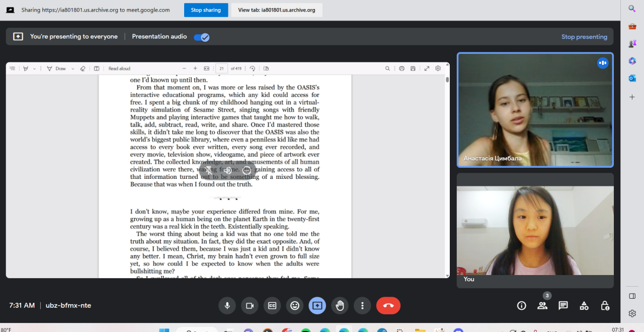Save the PDF with the disk icon
The image size is (644, 332).
pos(413,69)
